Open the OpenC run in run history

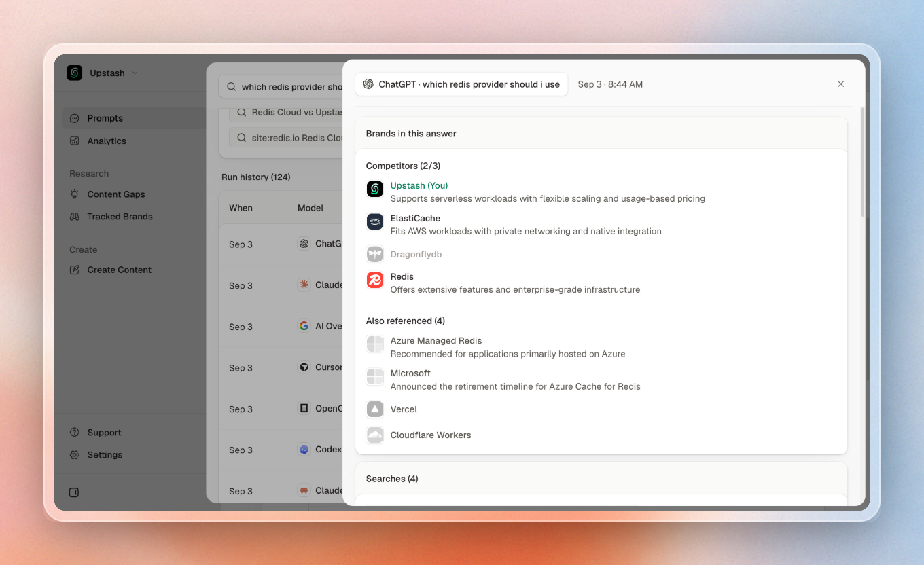[x=281, y=409]
